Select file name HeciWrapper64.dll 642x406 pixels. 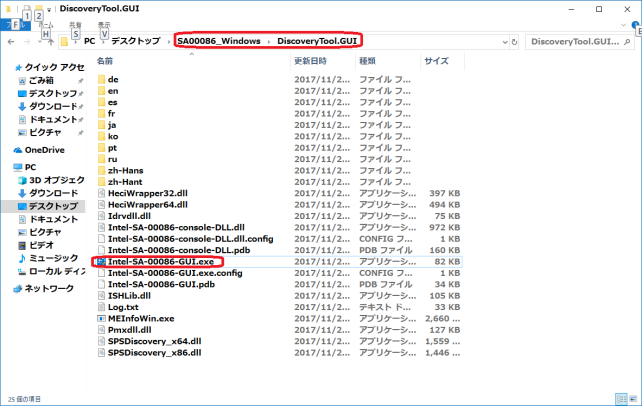(x=148, y=205)
